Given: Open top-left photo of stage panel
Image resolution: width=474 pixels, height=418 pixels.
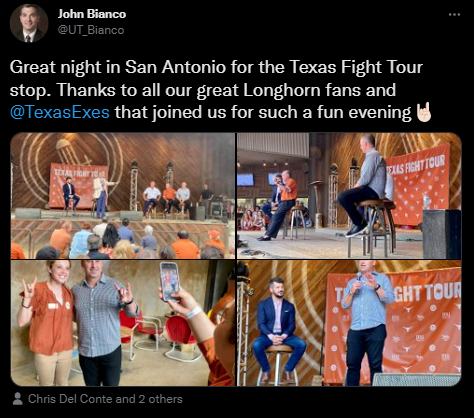Looking at the screenshot, I should (123, 196).
